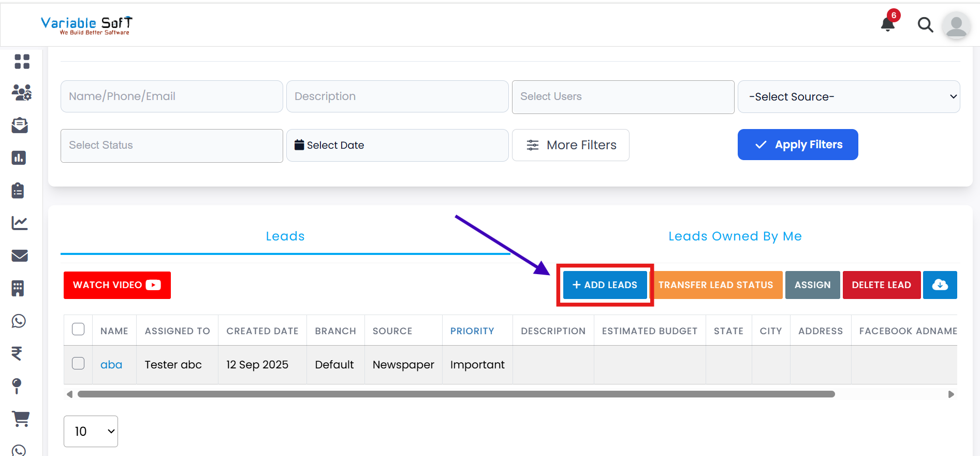Open the dashboard grid icon in sidebar

(x=22, y=62)
